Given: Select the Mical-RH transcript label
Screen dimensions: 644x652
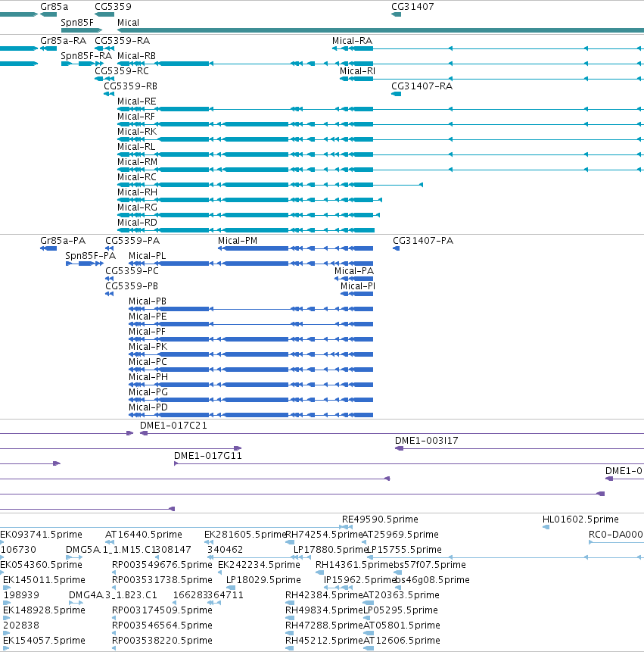Looking at the screenshot, I should (x=138, y=192).
